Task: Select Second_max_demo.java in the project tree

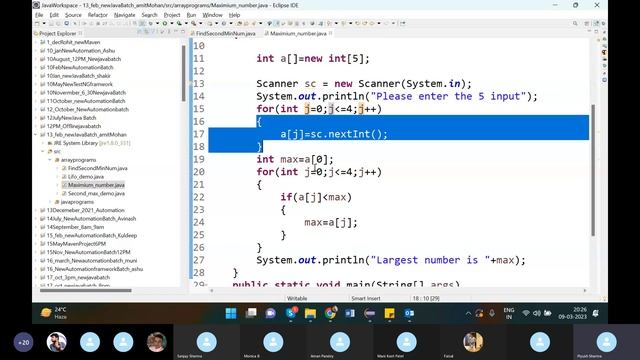Action: (96, 193)
